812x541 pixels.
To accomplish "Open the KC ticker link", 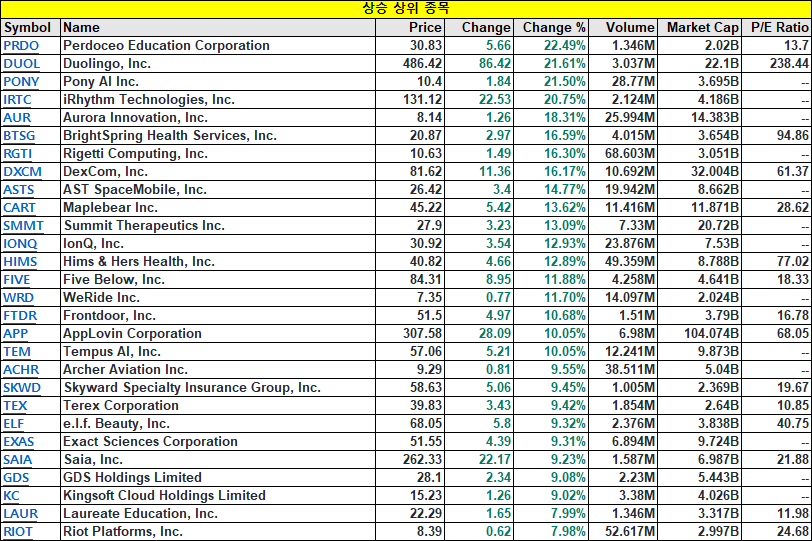I will [x=11, y=495].
